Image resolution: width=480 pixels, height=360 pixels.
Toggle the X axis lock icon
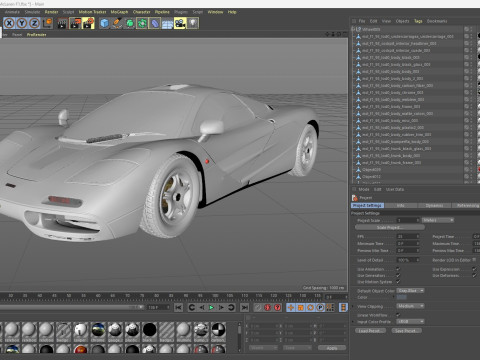(x=9, y=23)
